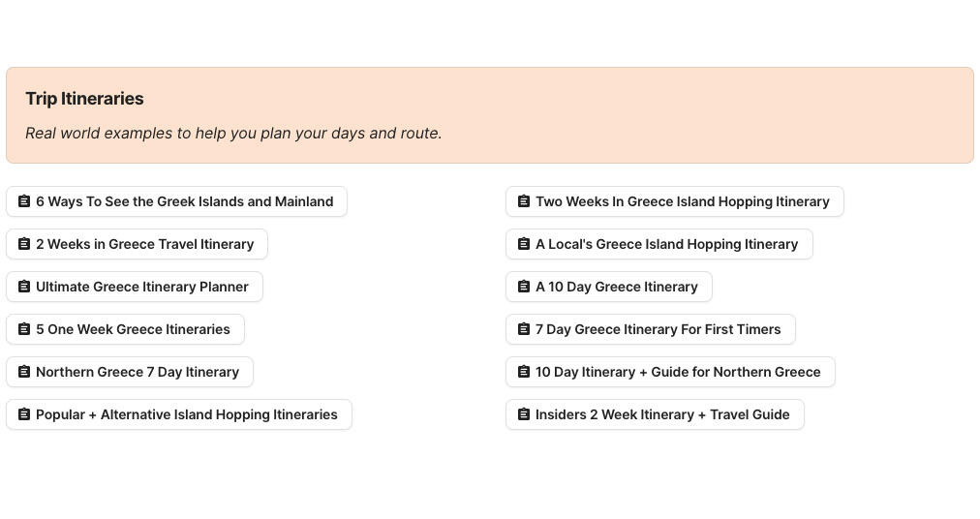Open 2 Weeks in Greece Travel Itinerary
Screen dimensions: 980x519
coord(144,244)
